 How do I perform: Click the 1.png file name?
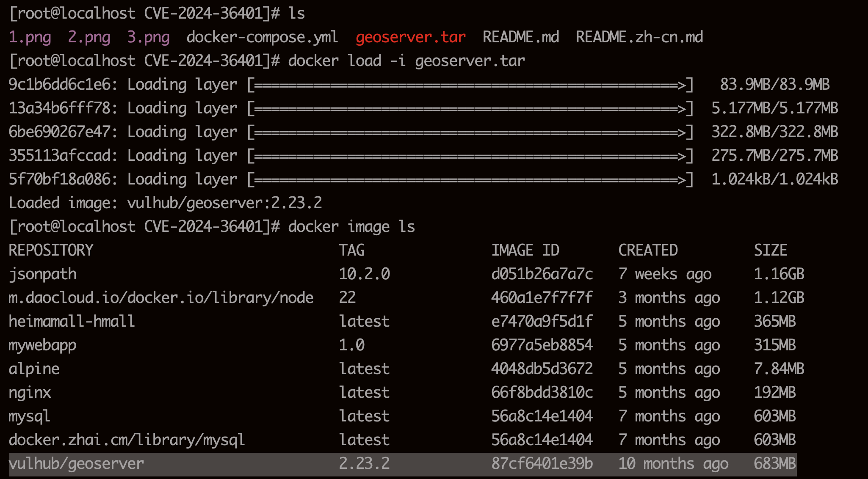[30, 37]
